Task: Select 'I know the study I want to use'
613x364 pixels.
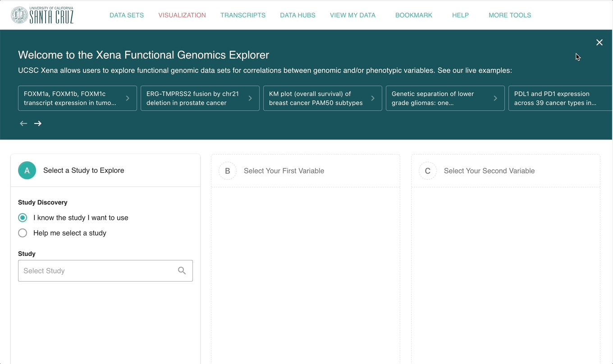Action: click(23, 218)
